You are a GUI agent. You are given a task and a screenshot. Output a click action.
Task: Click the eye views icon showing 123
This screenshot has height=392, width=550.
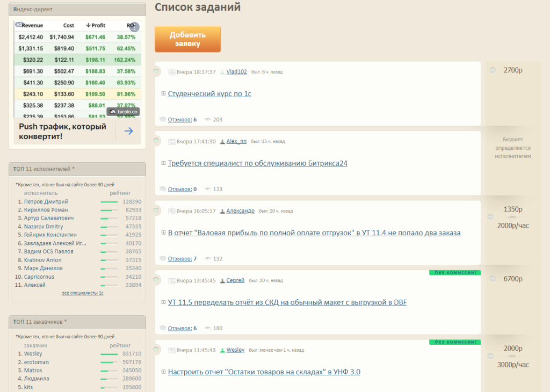click(207, 189)
